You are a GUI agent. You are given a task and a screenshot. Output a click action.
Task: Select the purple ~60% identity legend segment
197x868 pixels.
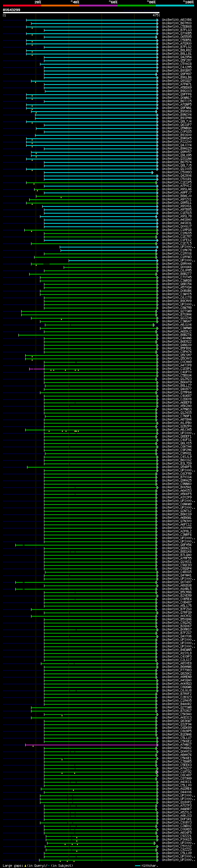pos(99,6)
